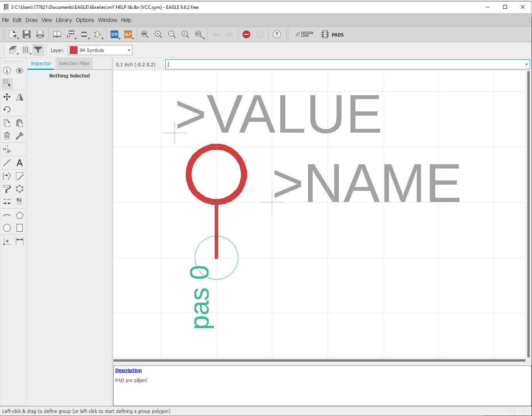
Task: Click the PADS button
Action: point(333,35)
